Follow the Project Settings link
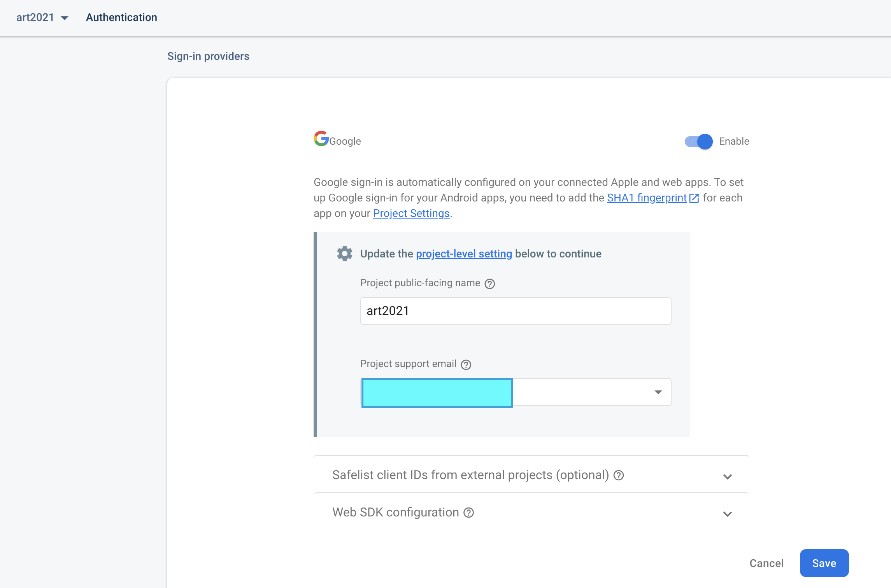 coord(411,213)
